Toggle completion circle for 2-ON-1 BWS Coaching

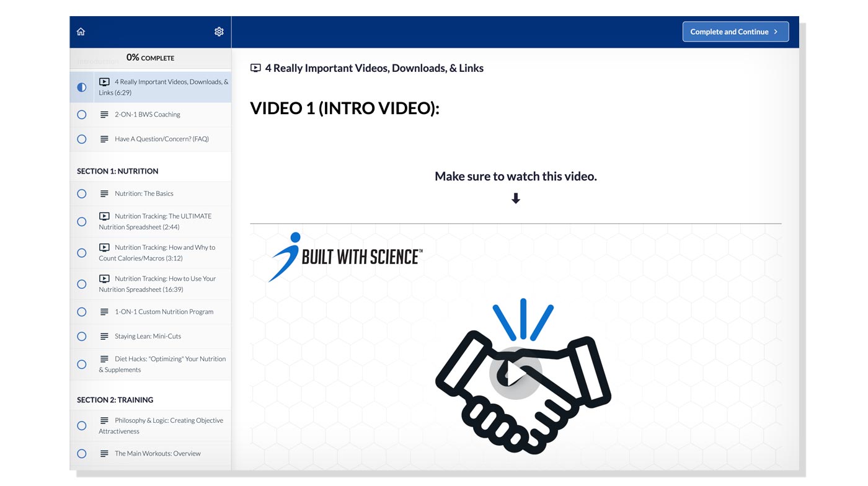pyautogui.click(x=82, y=115)
